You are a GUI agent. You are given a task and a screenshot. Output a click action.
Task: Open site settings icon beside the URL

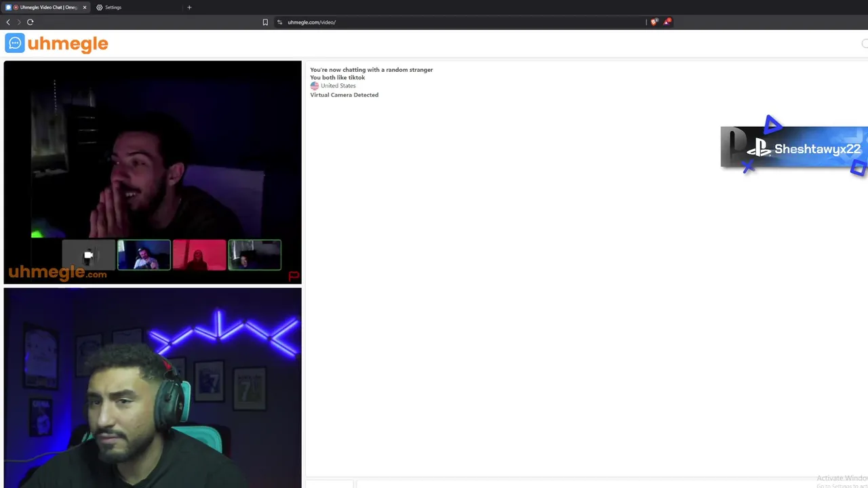(279, 22)
